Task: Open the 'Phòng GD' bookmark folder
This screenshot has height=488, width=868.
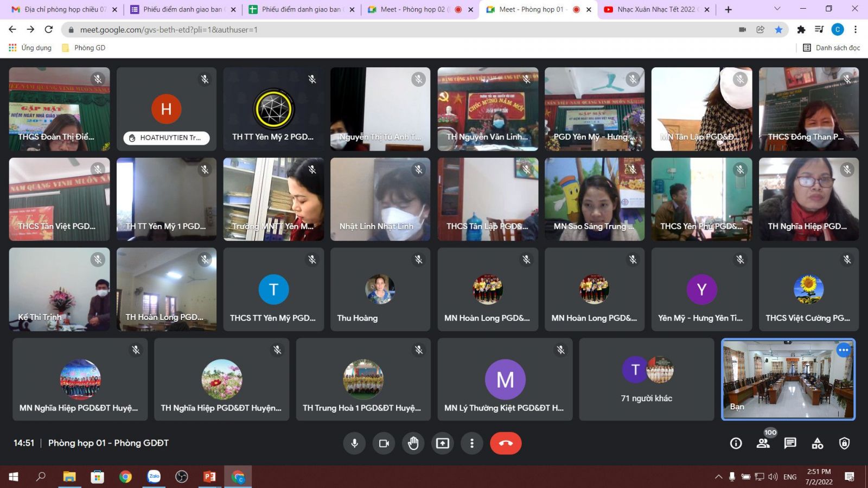Action: tap(84, 48)
